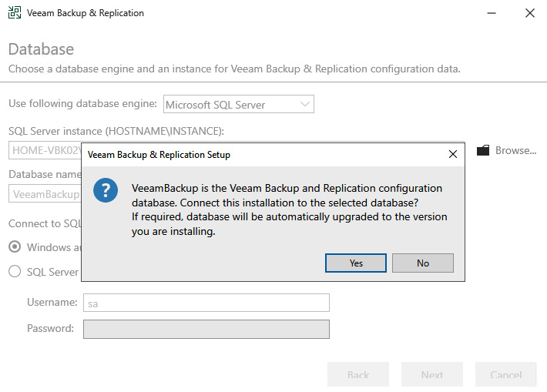
Task: Click the Cancel button
Action: pos(506,374)
